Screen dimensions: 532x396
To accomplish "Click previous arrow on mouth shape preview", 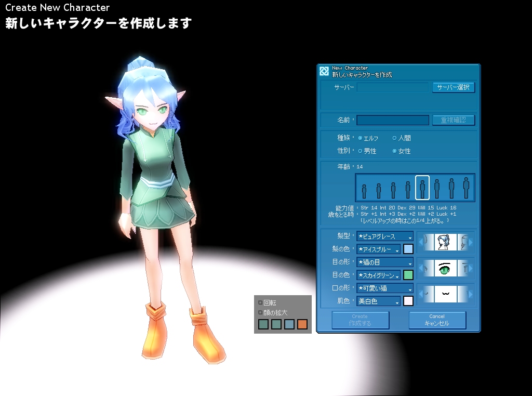I will [420, 294].
